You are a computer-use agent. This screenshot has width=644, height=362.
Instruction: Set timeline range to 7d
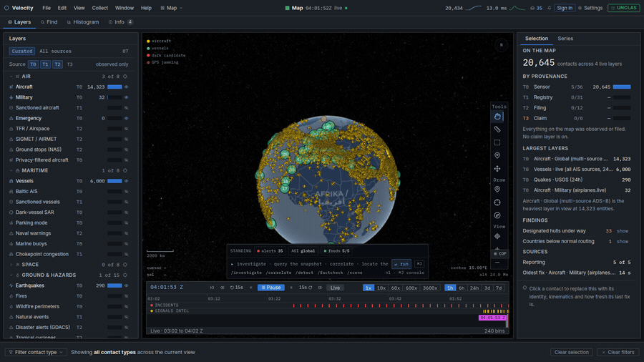[x=499, y=288]
